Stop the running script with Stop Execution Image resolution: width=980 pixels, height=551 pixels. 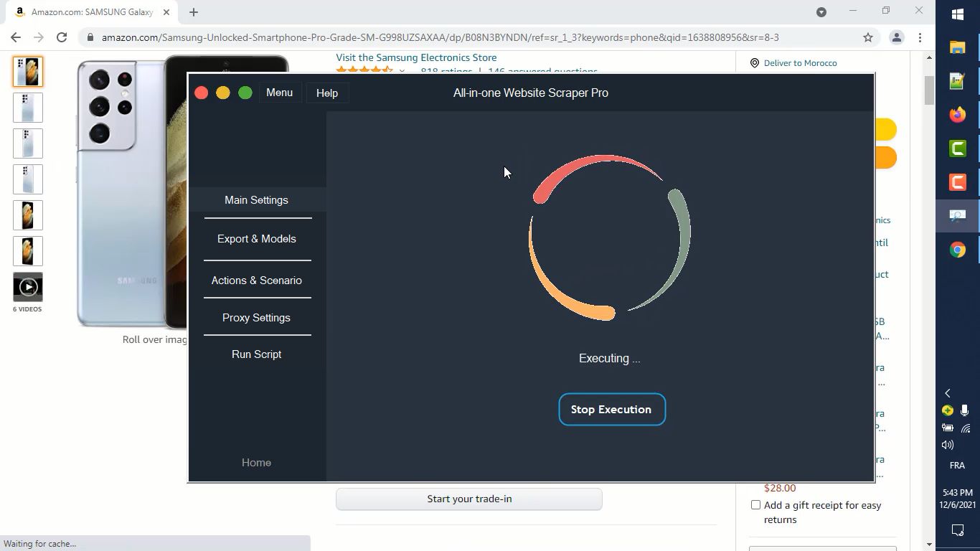click(612, 410)
